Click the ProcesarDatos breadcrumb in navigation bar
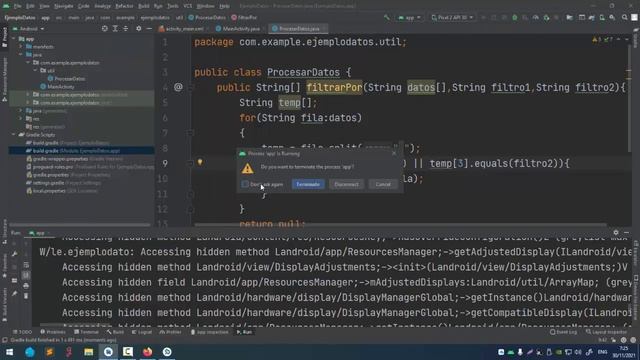 207,18
